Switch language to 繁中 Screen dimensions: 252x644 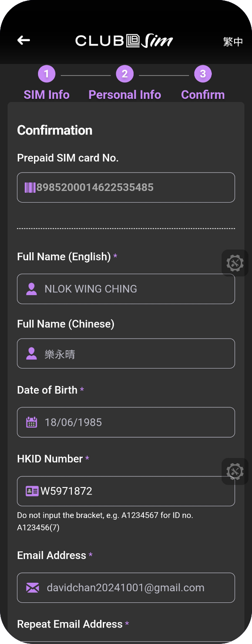[x=233, y=42]
